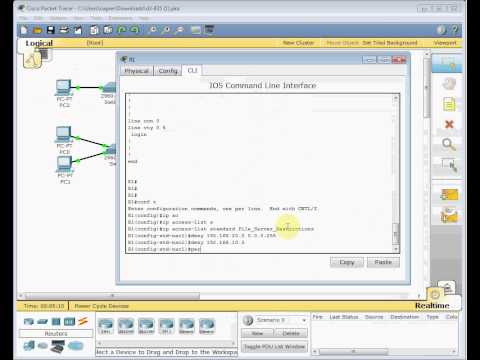Click New Cluster in the yellow bar

pos(298,43)
